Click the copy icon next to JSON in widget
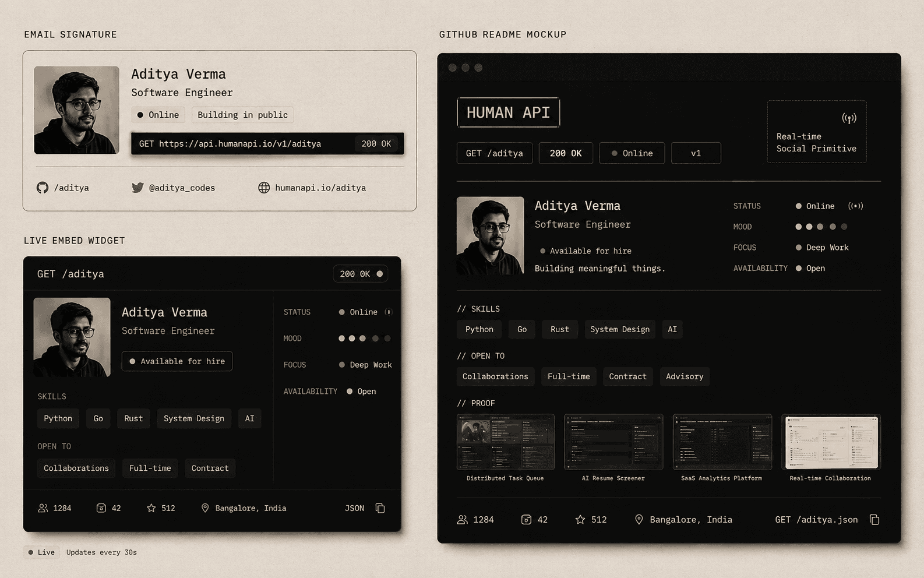This screenshot has height=578, width=924. [380, 508]
